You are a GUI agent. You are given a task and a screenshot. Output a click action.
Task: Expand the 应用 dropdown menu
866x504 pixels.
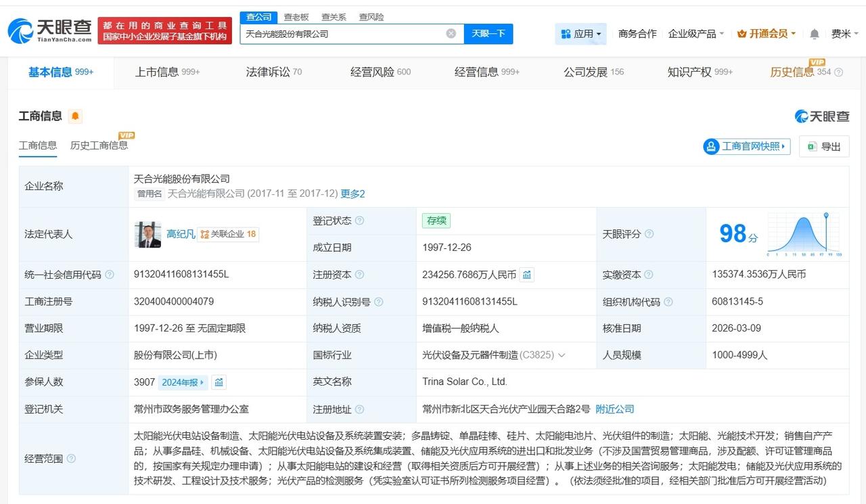tap(580, 34)
